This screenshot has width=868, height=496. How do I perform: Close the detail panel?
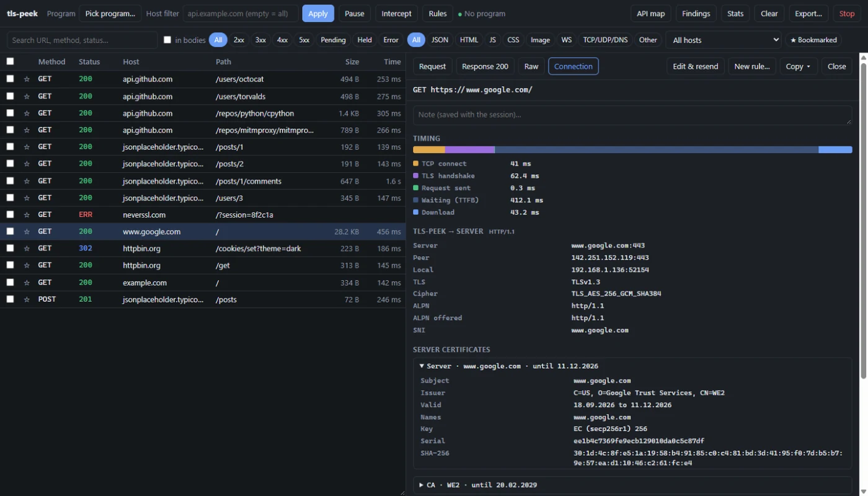point(836,66)
